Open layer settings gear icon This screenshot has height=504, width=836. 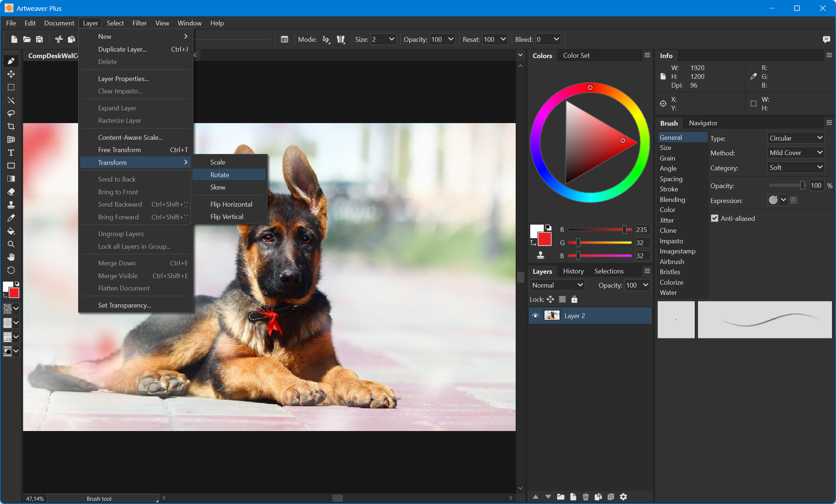[x=624, y=497]
